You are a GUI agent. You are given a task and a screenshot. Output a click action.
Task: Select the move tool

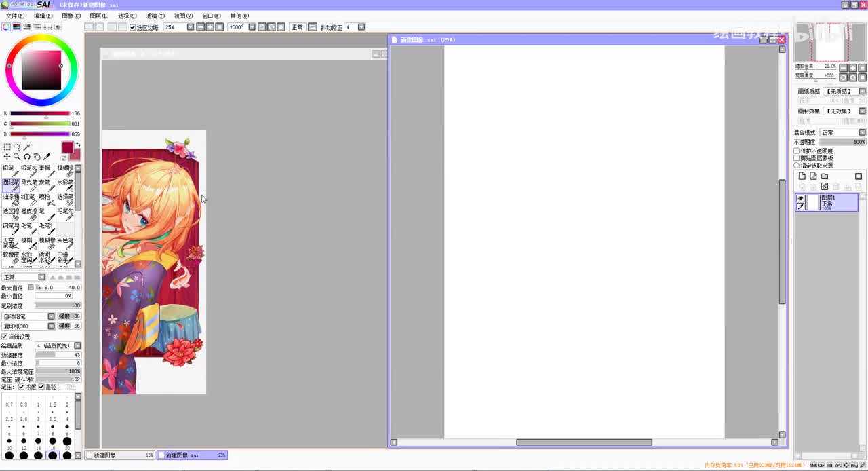(x=7, y=157)
